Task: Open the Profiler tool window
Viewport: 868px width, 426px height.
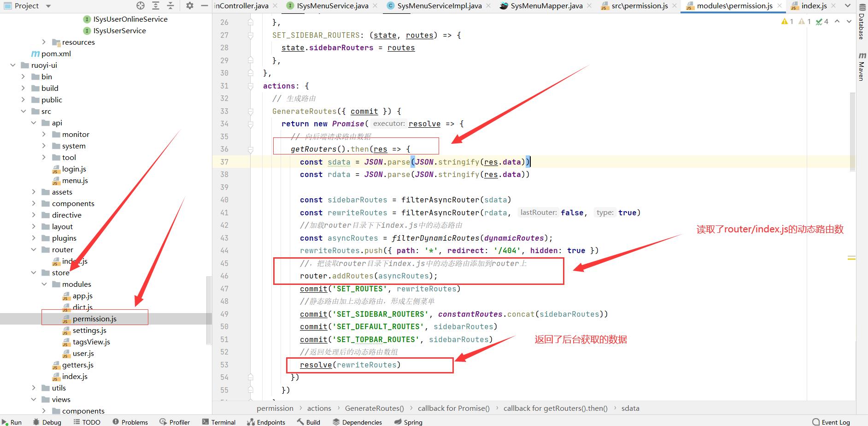Action: 175,422
